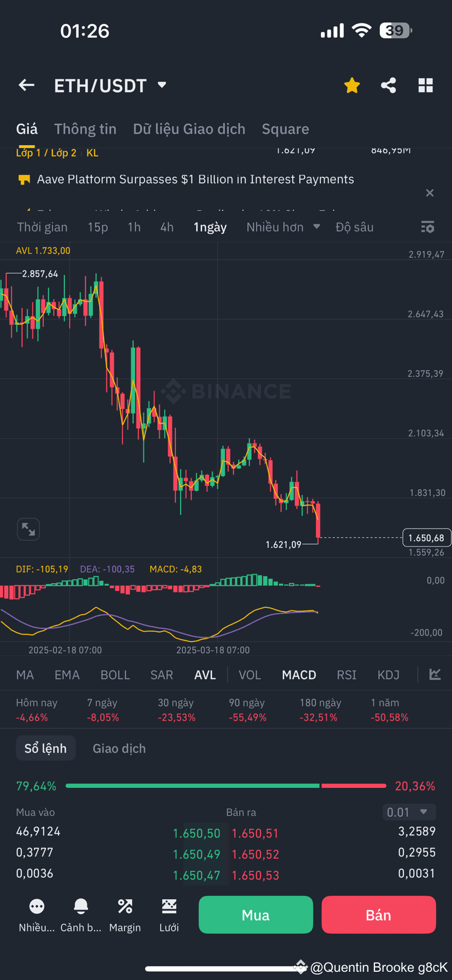Tap the current price label 1.650,68
Image resolution: width=452 pixels, height=980 pixels.
coord(426,538)
